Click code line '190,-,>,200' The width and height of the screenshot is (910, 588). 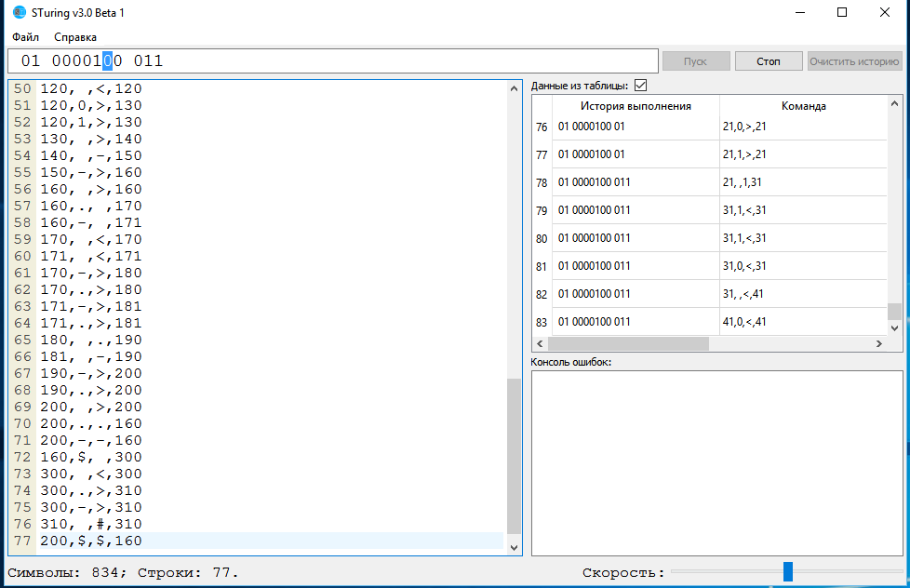point(91,373)
